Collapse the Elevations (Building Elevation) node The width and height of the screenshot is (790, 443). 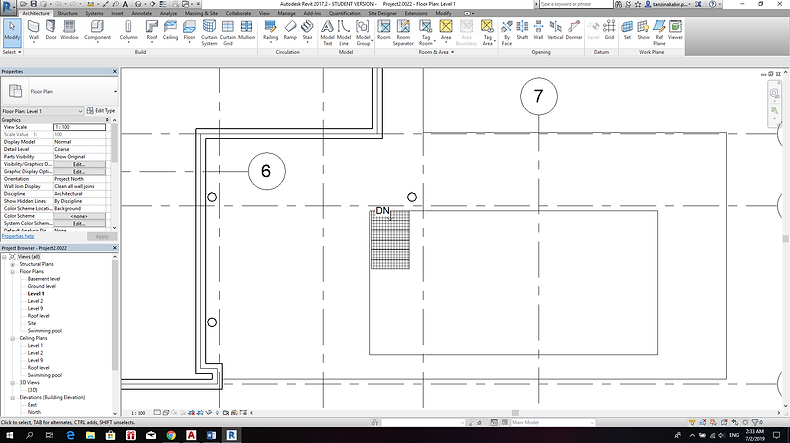(13, 398)
